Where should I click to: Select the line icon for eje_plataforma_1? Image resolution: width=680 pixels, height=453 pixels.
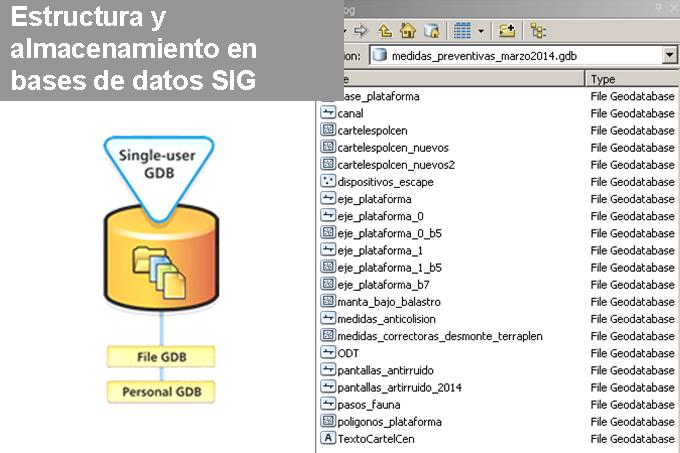click(328, 250)
